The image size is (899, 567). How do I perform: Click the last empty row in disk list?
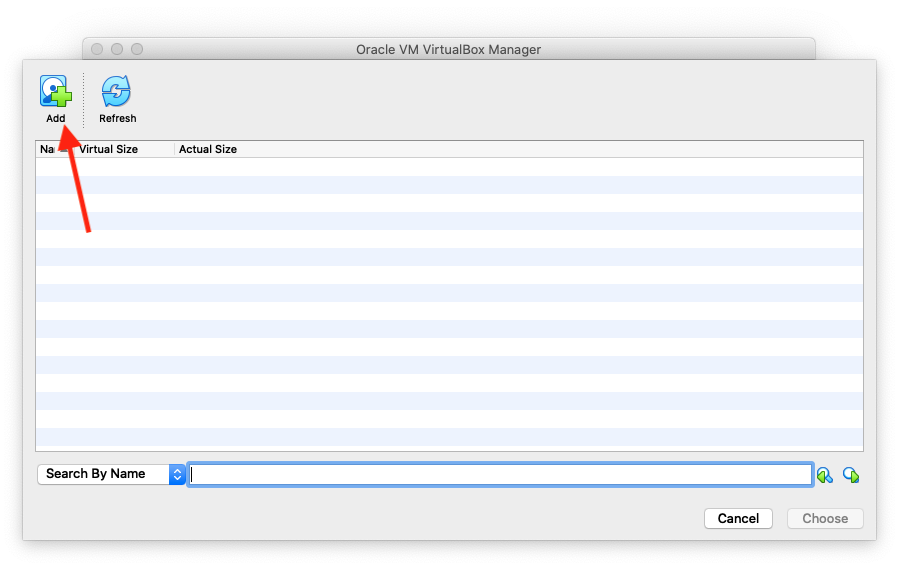click(449, 437)
